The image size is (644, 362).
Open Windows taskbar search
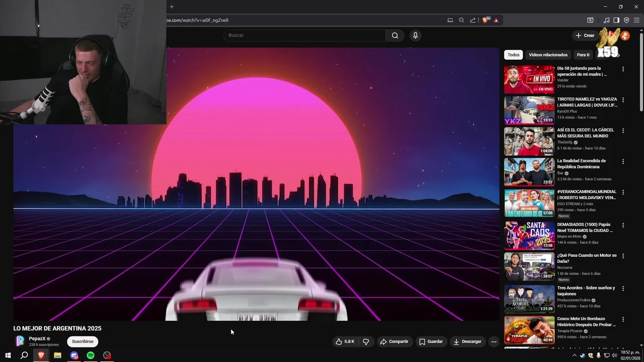[x=24, y=355]
